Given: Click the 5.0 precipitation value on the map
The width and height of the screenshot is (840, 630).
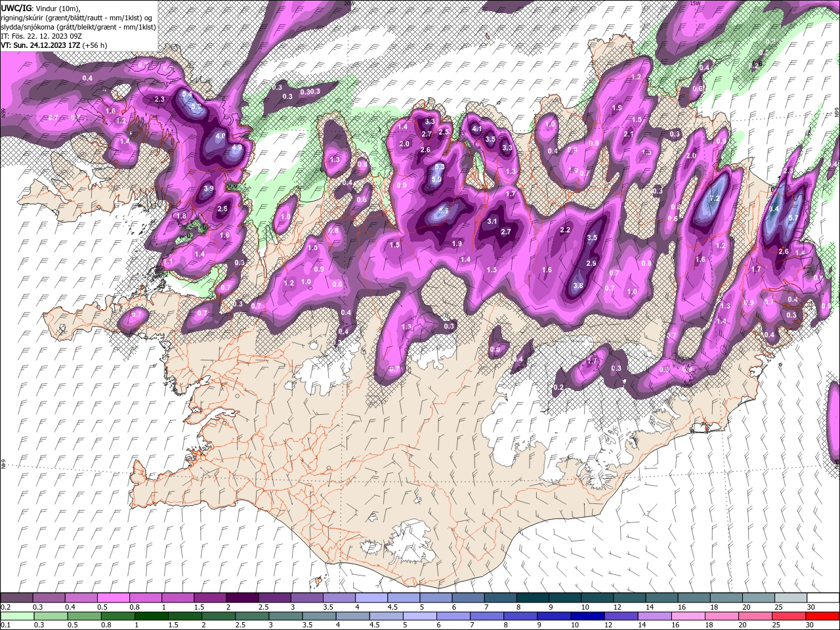Looking at the screenshot, I should click(437, 178).
